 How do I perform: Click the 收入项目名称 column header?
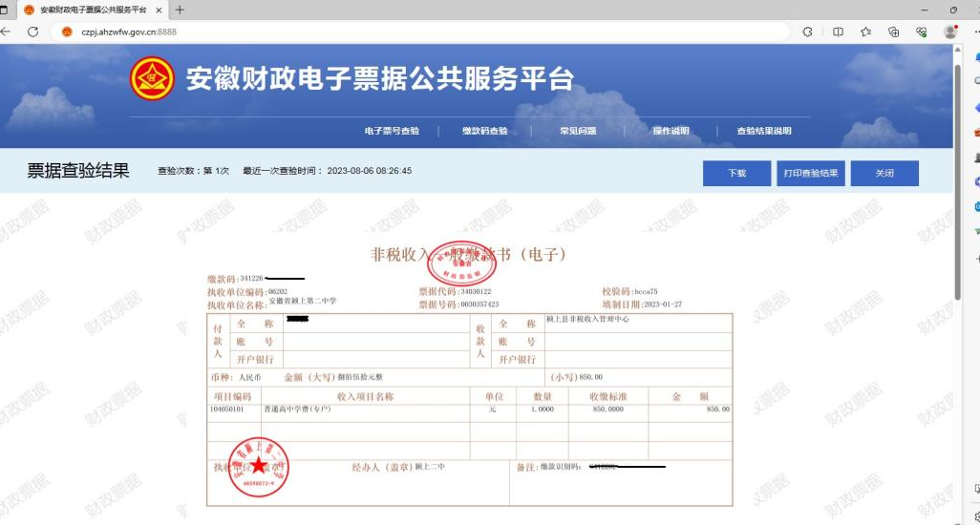point(366,397)
